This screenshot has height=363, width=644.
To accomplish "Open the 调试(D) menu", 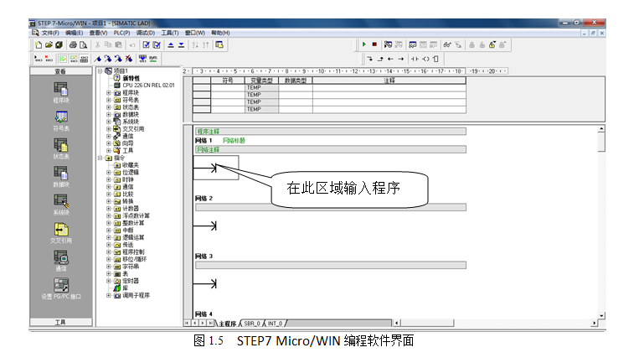I will [x=146, y=33].
